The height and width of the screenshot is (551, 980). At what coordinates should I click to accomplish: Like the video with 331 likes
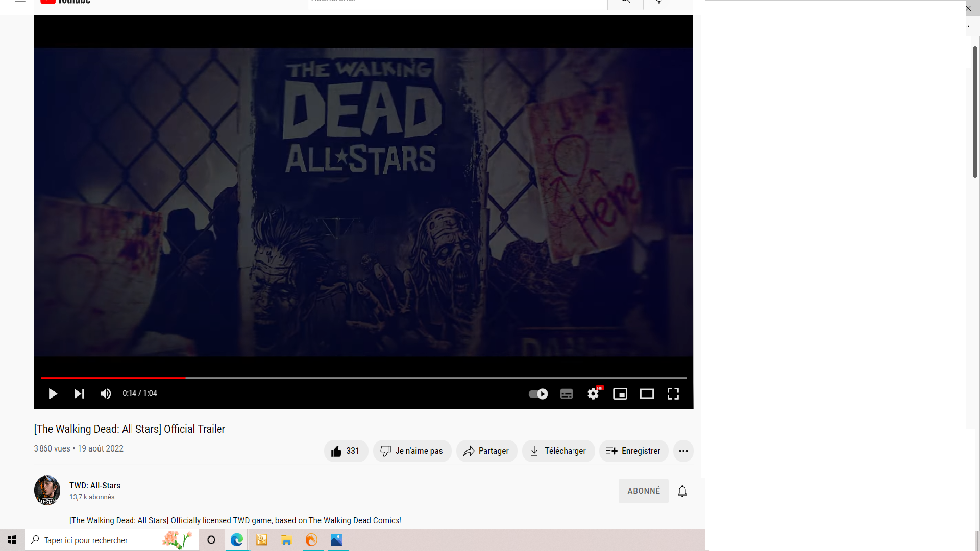[x=346, y=451]
